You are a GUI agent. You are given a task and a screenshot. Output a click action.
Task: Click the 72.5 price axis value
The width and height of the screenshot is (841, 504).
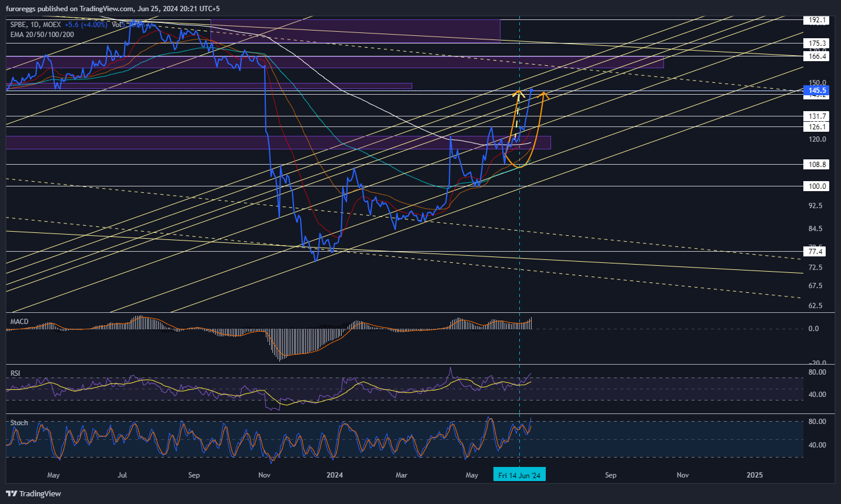tap(816, 268)
